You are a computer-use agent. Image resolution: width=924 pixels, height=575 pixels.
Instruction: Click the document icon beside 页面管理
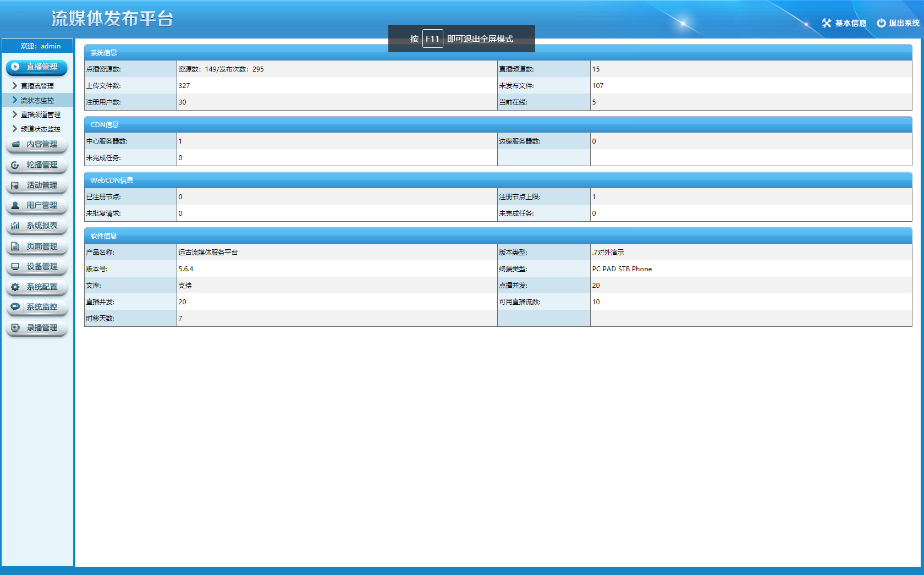point(15,247)
